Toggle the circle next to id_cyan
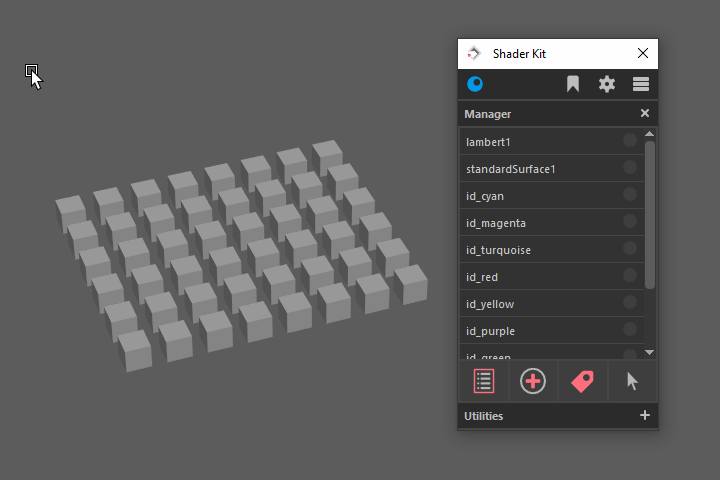 point(630,194)
